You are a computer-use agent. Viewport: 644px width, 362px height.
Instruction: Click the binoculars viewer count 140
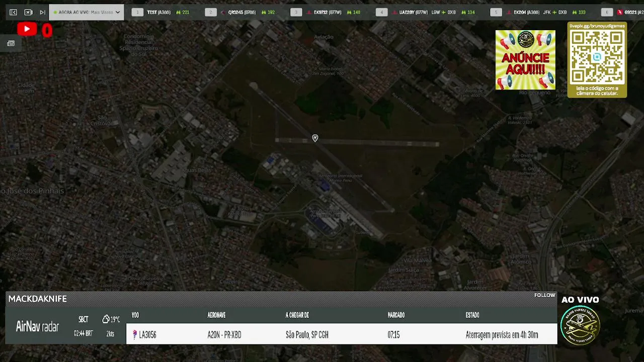pyautogui.click(x=353, y=12)
